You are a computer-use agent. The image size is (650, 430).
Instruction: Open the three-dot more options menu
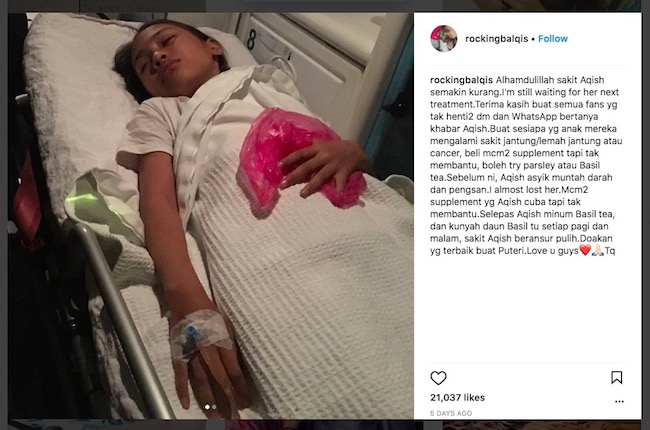coord(619,401)
